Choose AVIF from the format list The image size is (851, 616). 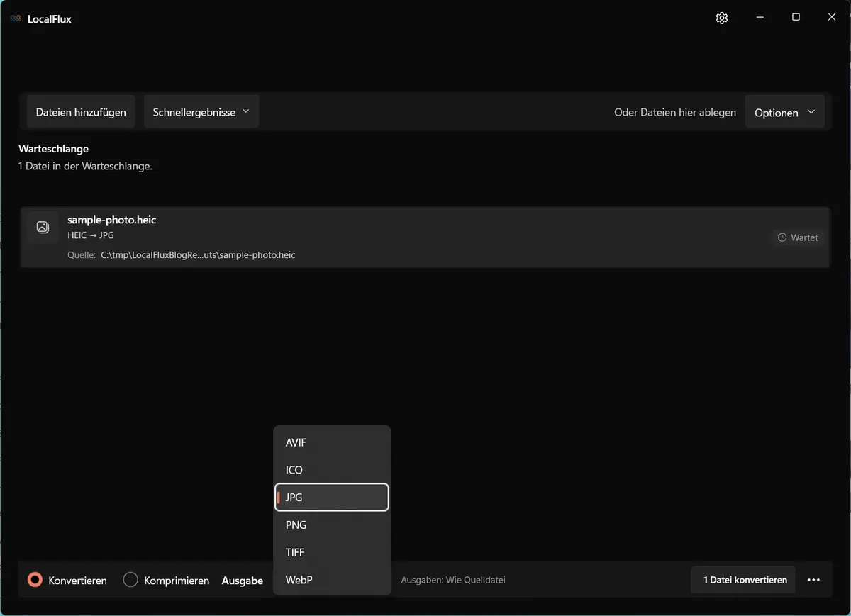point(332,442)
